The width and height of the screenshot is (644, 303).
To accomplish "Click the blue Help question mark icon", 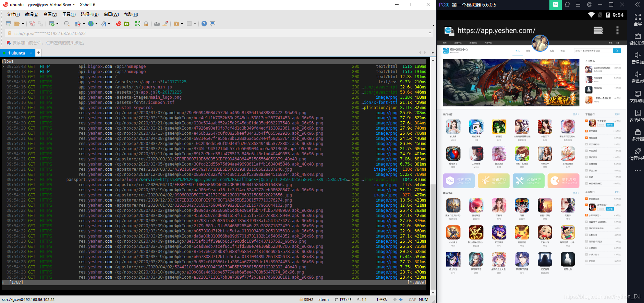I will pos(204,24).
